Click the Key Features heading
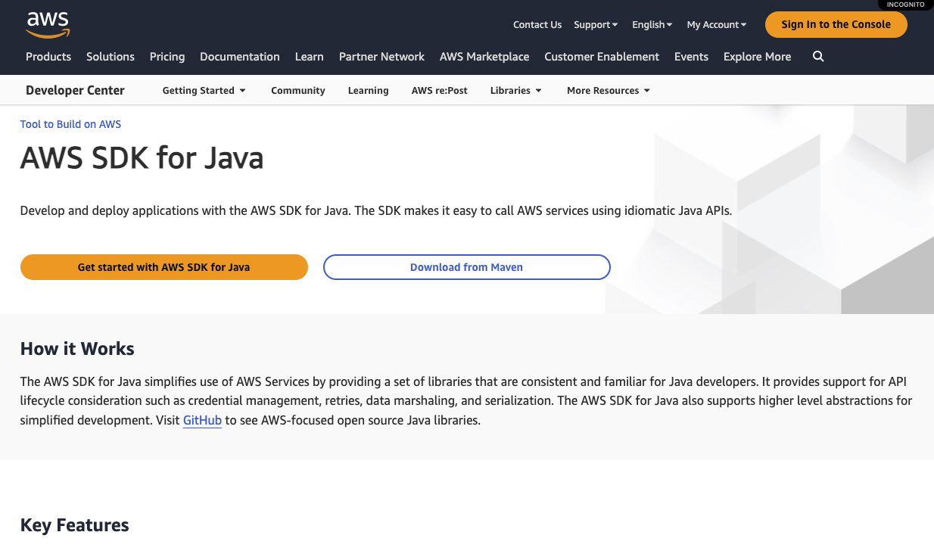 [75, 525]
